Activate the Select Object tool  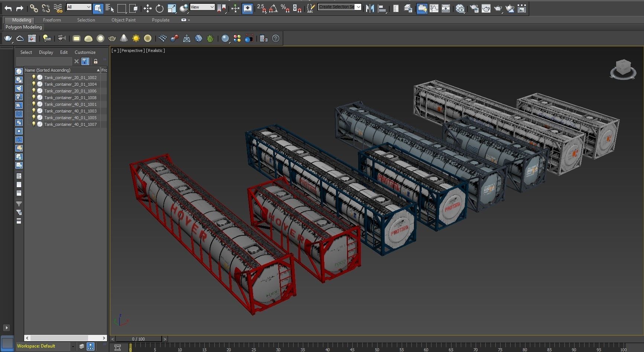coord(98,8)
